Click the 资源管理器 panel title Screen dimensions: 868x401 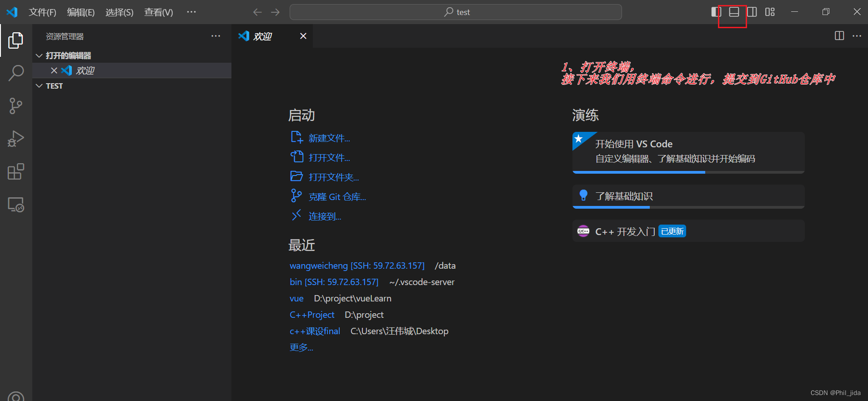click(65, 36)
